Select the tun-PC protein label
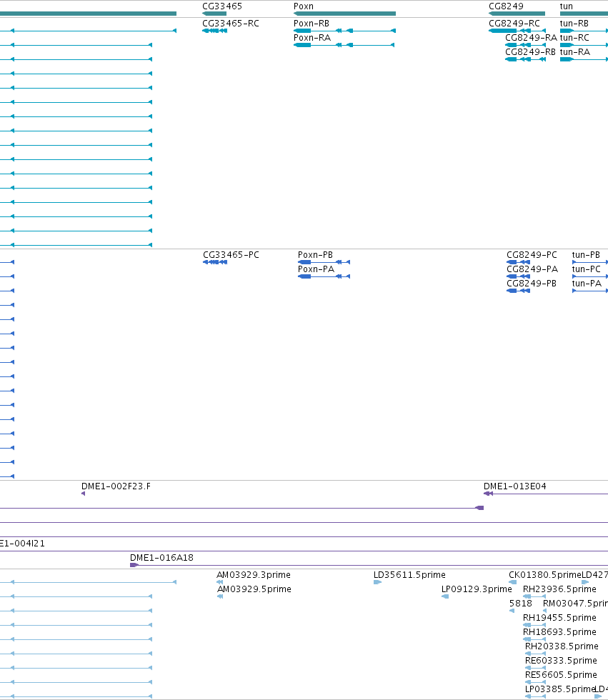 587,269
